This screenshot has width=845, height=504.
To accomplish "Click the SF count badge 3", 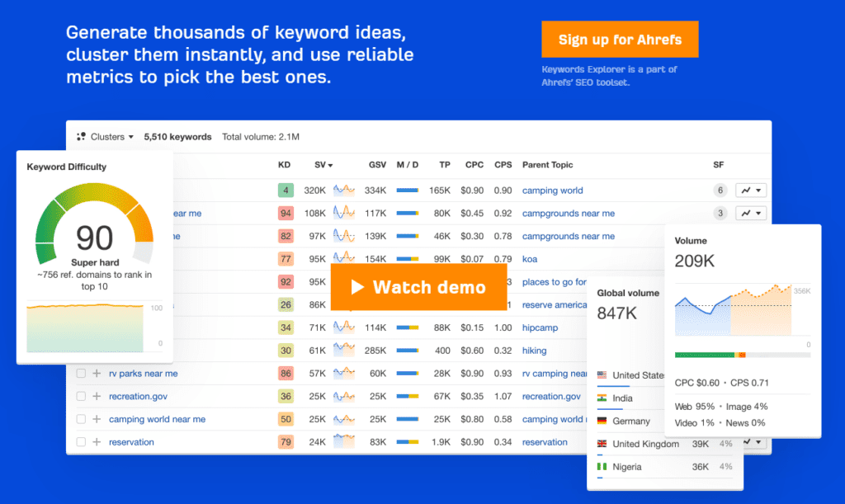I will coord(720,213).
